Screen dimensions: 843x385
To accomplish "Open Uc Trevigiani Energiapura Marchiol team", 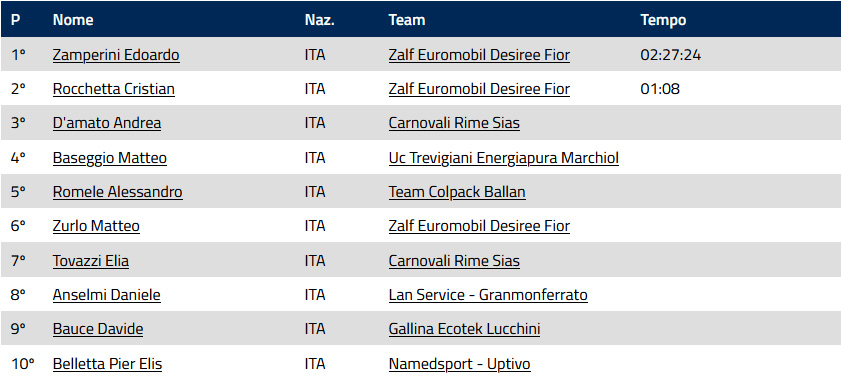I will click(504, 158).
